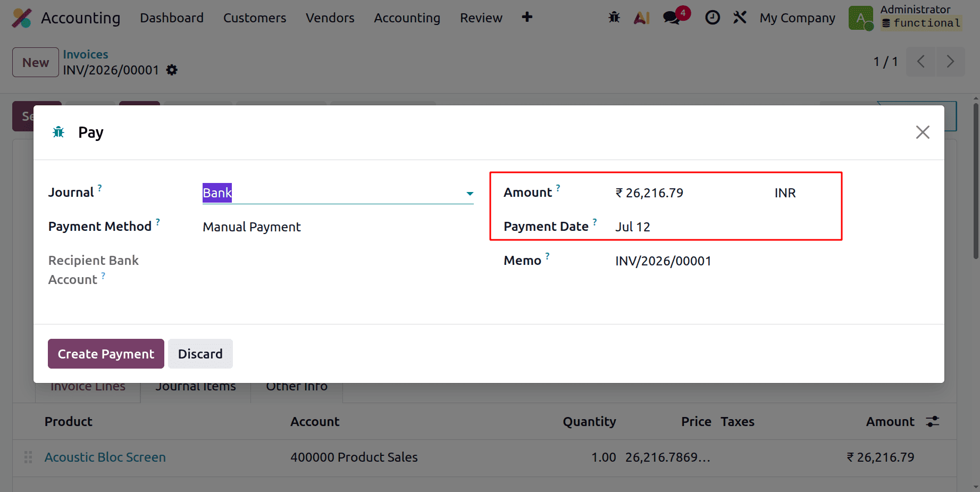The width and height of the screenshot is (980, 492).
Task: Open the My Company switcher
Action: (797, 18)
